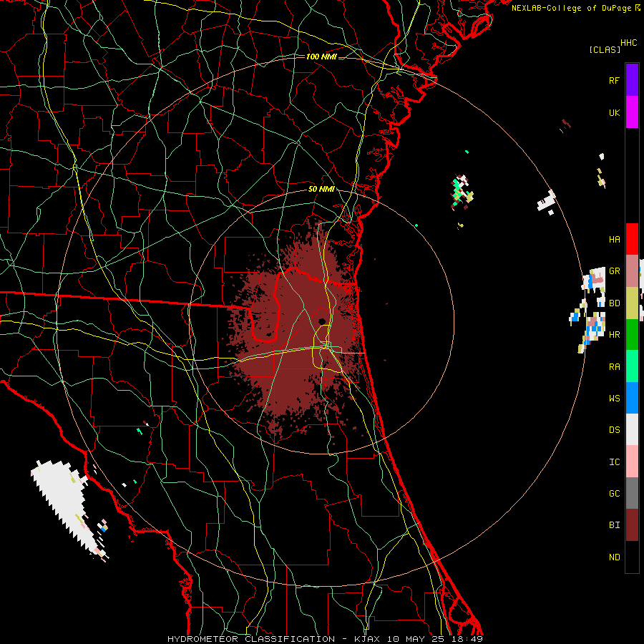Viewport: 644px width, 644px height.
Task: Click the magenta UK legend color swatch
Action: coord(632,112)
